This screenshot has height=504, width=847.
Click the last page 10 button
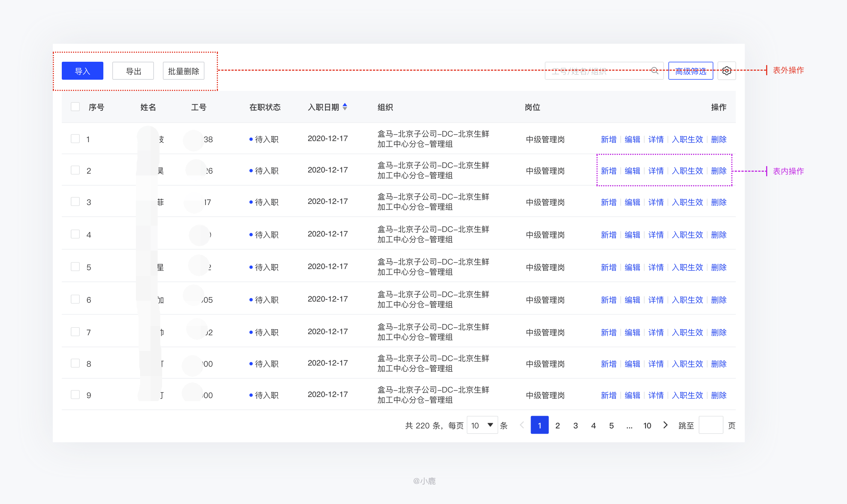coord(645,427)
